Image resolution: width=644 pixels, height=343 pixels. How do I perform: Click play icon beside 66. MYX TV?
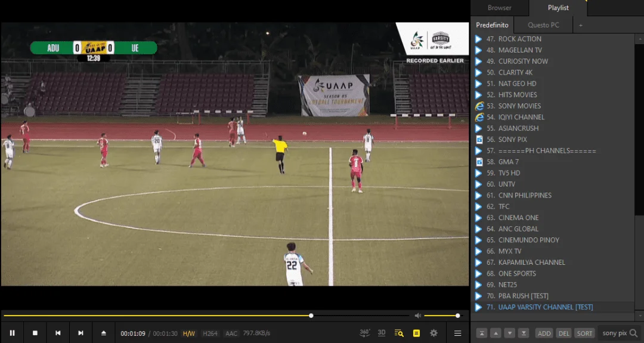(478, 251)
